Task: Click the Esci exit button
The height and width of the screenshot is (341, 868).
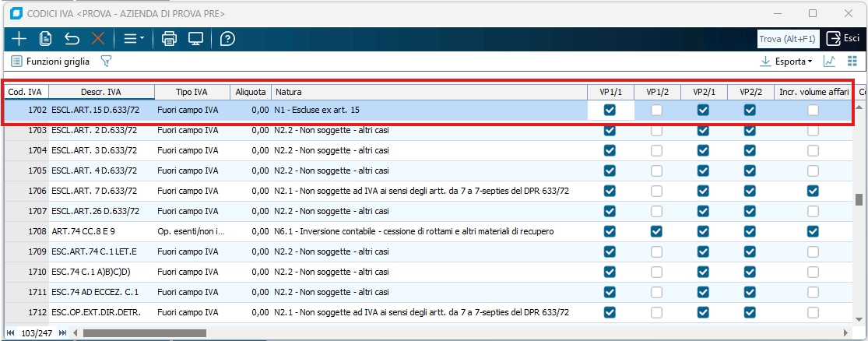Action: (x=843, y=38)
